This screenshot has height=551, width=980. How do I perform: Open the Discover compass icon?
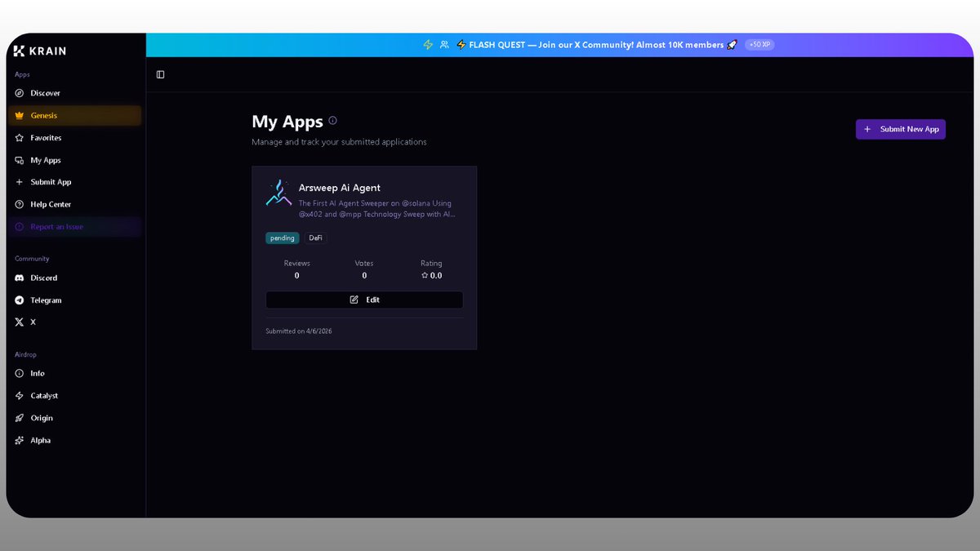click(x=20, y=93)
